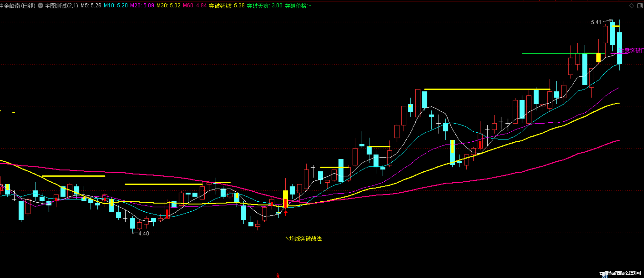This screenshot has width=644, height=278.
Task: Click the magenta 注意突破 alert label
Action: pyautogui.click(x=631, y=51)
